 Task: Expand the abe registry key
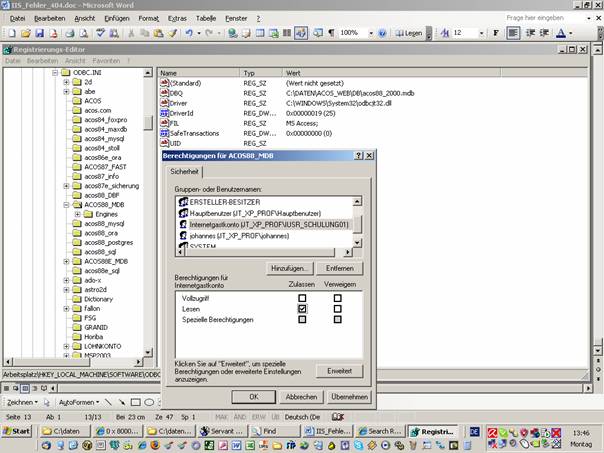pyautogui.click(x=66, y=92)
